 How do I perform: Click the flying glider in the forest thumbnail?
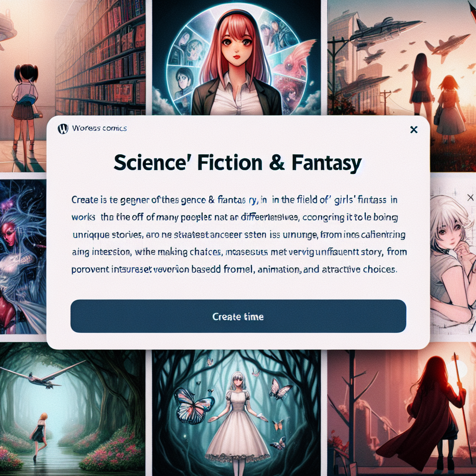43,375
